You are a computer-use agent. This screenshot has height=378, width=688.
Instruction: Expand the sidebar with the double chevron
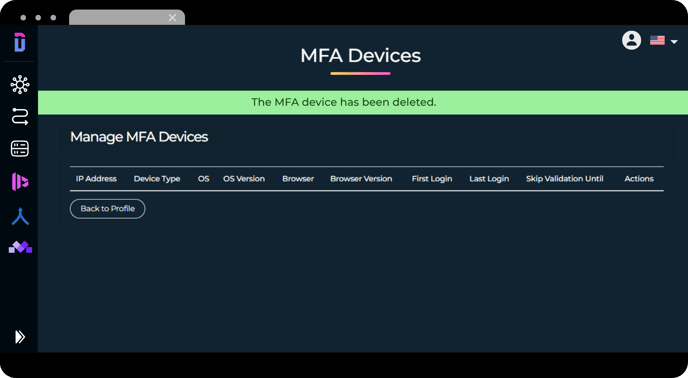(20, 337)
